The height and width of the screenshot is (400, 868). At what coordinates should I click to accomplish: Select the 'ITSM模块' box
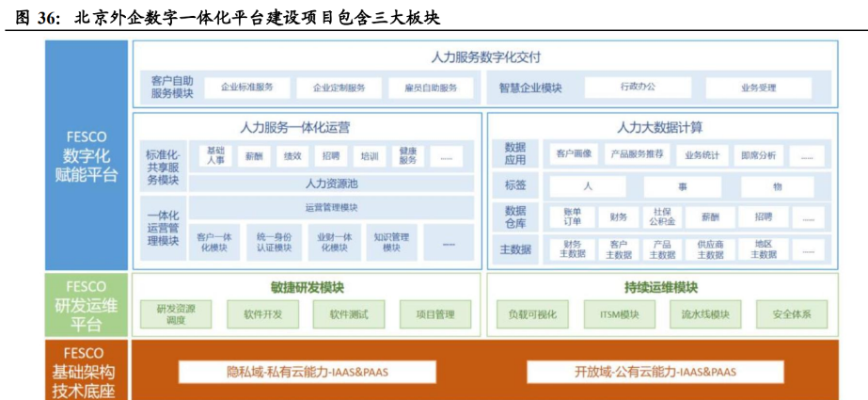(x=619, y=314)
